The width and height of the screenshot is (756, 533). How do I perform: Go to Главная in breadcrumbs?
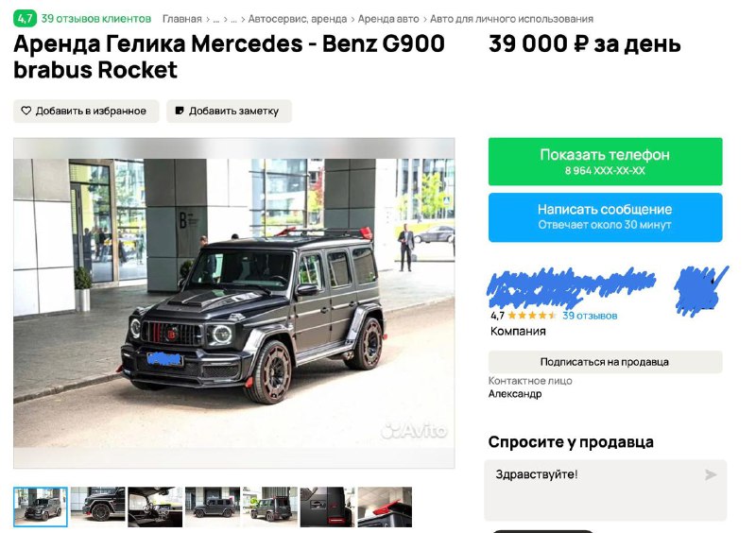click(x=181, y=19)
